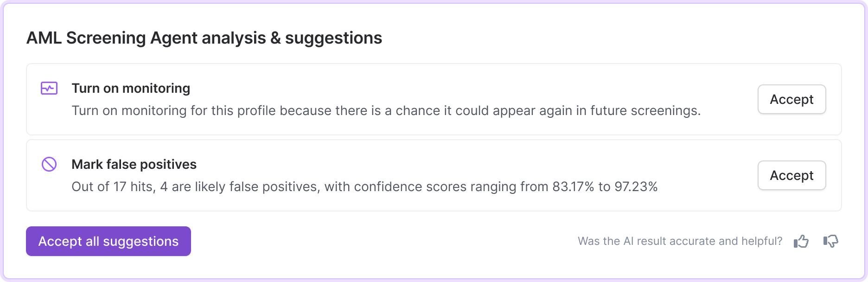
Task: Click the accurate and helpful feedback question
Action: tap(680, 241)
